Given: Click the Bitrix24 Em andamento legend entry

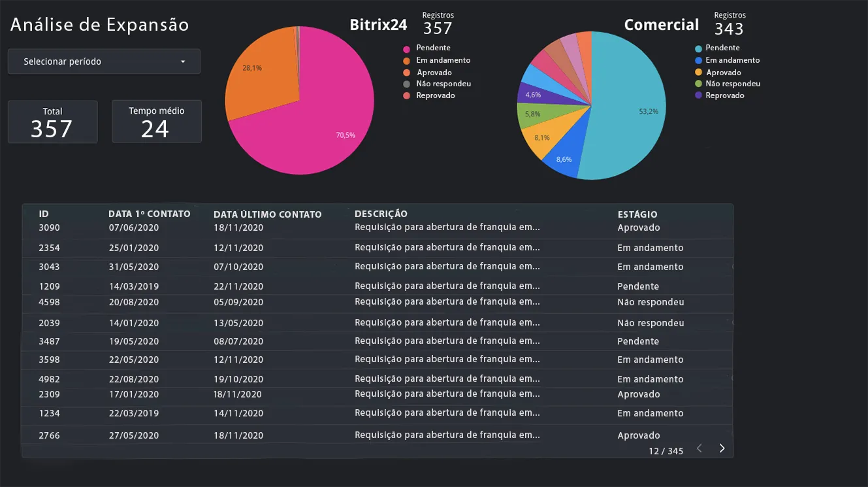Looking at the screenshot, I should 436,60.
